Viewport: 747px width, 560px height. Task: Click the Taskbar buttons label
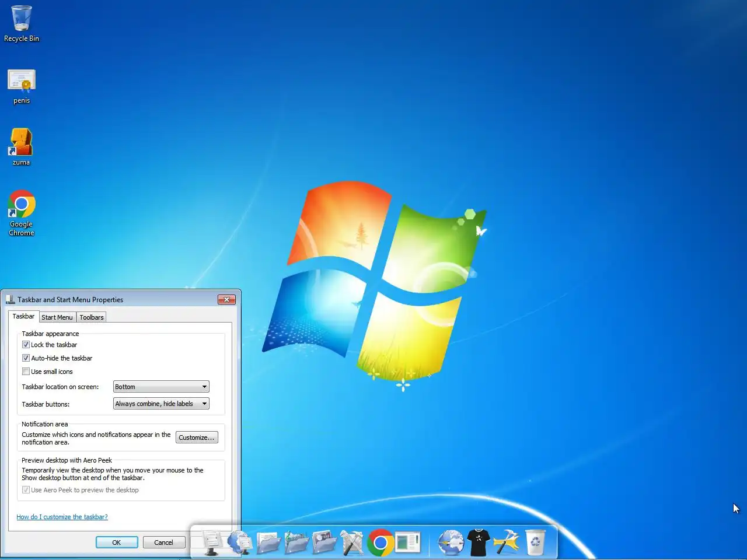click(x=46, y=404)
